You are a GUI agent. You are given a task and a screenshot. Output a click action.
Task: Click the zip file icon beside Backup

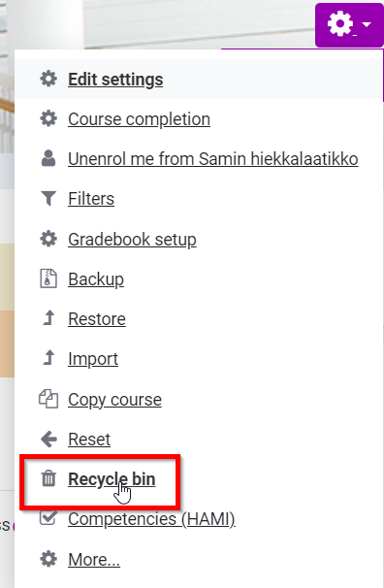point(48,278)
